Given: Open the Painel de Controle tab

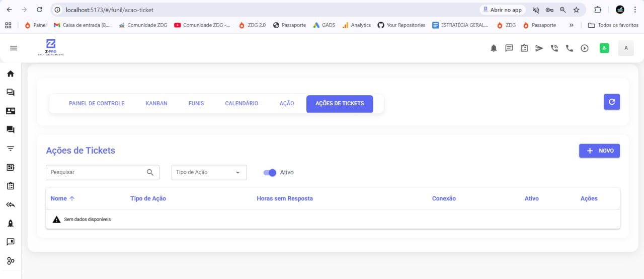Looking at the screenshot, I should coord(97,104).
